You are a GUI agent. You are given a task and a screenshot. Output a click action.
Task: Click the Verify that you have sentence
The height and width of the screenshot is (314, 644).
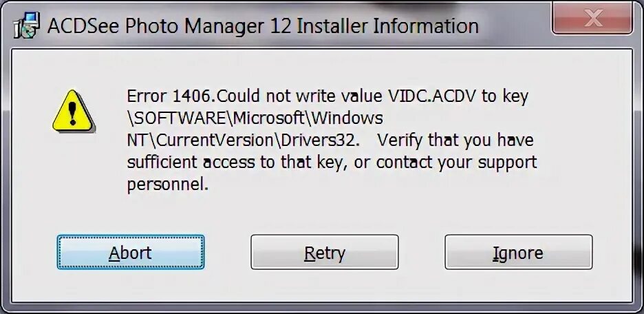click(x=455, y=140)
